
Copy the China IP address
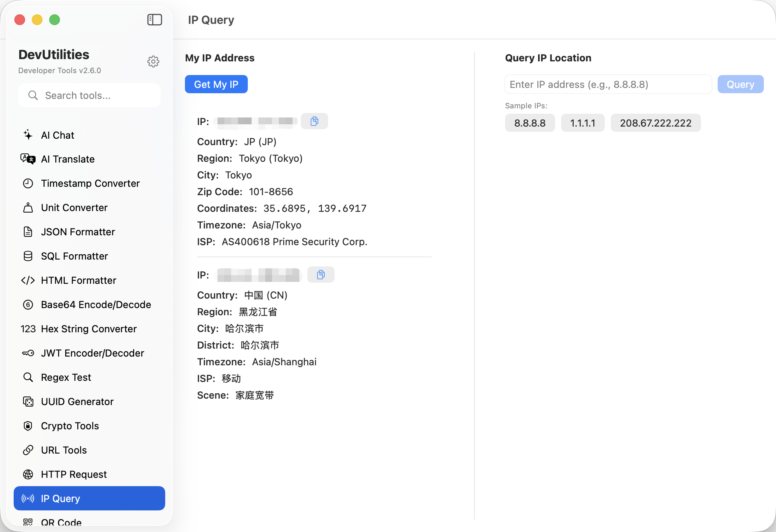(321, 275)
